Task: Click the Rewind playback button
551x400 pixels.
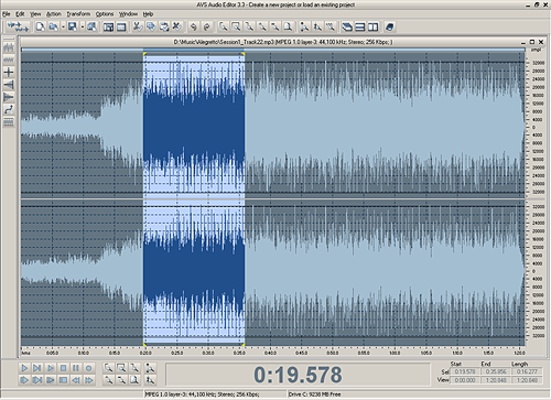Action: 76,380
